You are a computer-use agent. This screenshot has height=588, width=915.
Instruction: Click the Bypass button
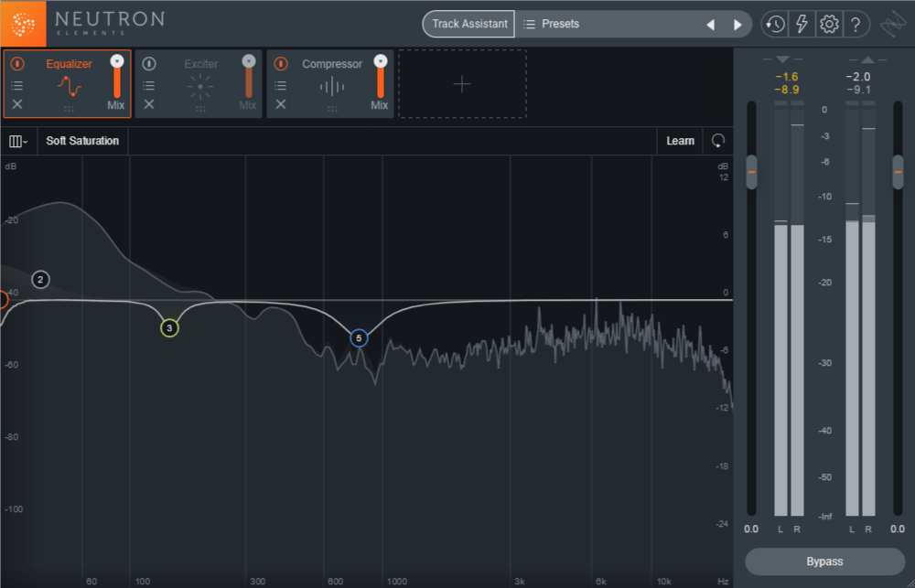click(824, 561)
